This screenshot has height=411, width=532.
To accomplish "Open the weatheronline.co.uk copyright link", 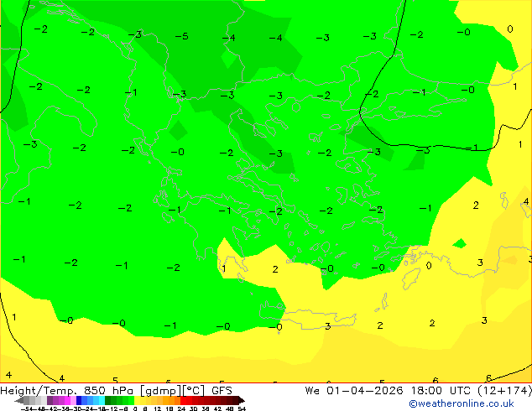I will click(x=462, y=403).
